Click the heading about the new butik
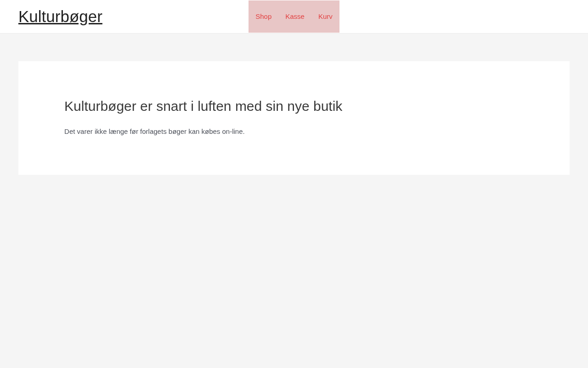588x368 pixels. [x=203, y=106]
